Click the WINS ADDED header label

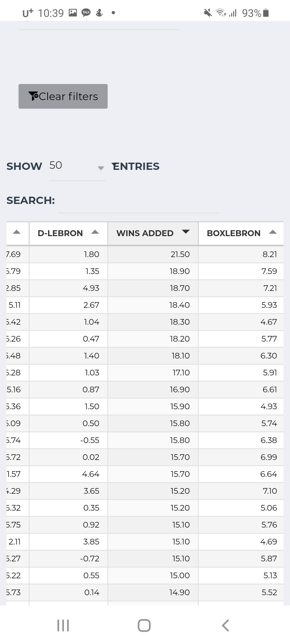(145, 233)
